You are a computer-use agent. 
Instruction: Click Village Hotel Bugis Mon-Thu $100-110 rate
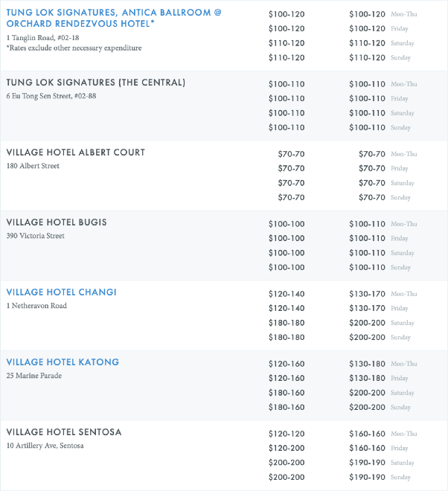point(367,224)
